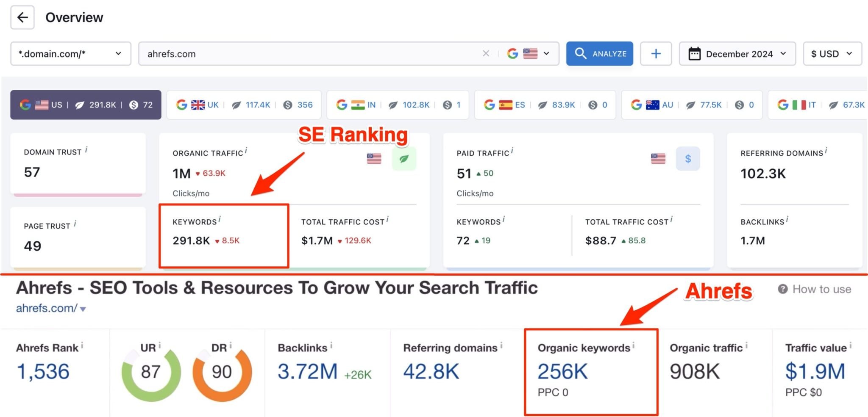The width and height of the screenshot is (868, 417).
Task: Select the US 291.8K region tab
Action: pyautogui.click(x=86, y=105)
